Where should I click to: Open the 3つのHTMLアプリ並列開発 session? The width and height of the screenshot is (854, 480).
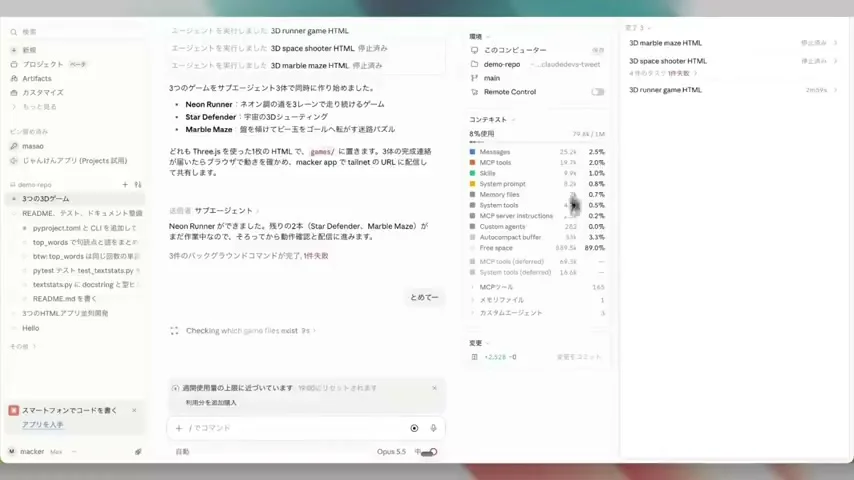(65, 313)
